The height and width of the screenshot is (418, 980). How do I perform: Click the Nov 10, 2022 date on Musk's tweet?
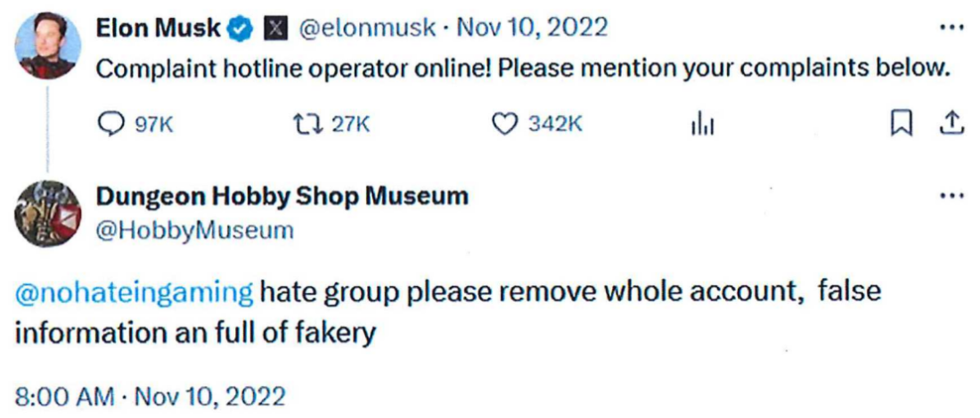[532, 29]
